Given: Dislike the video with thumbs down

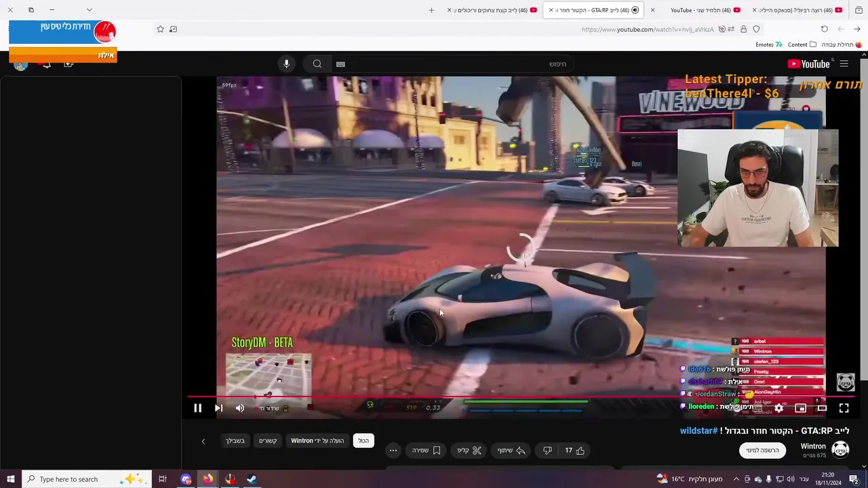Looking at the screenshot, I should [547, 450].
